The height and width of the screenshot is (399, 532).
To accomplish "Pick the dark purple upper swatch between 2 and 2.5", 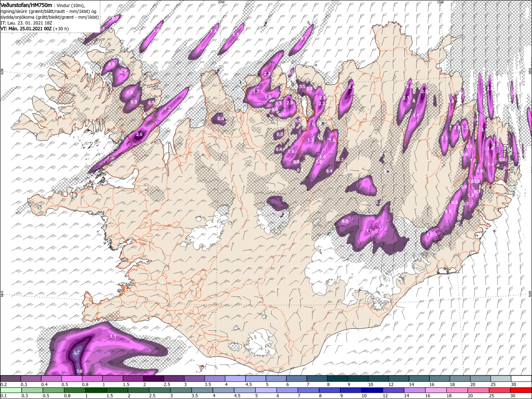I will pos(153,379).
